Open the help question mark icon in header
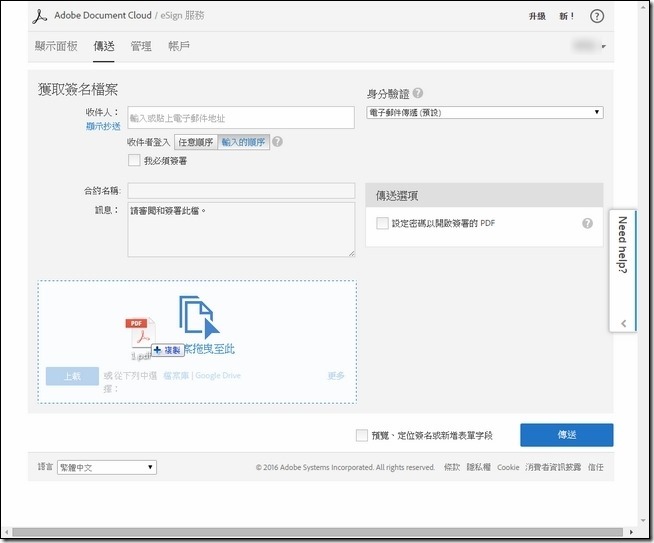654x543 pixels. tap(597, 16)
